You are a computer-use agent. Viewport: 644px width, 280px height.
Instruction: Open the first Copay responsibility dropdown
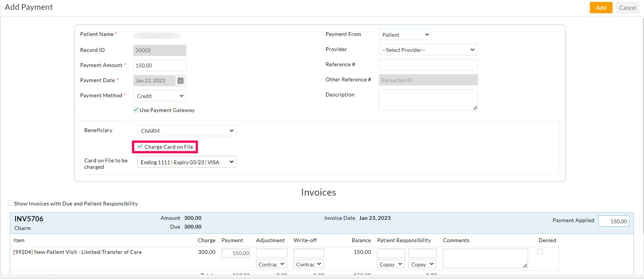coord(391,264)
